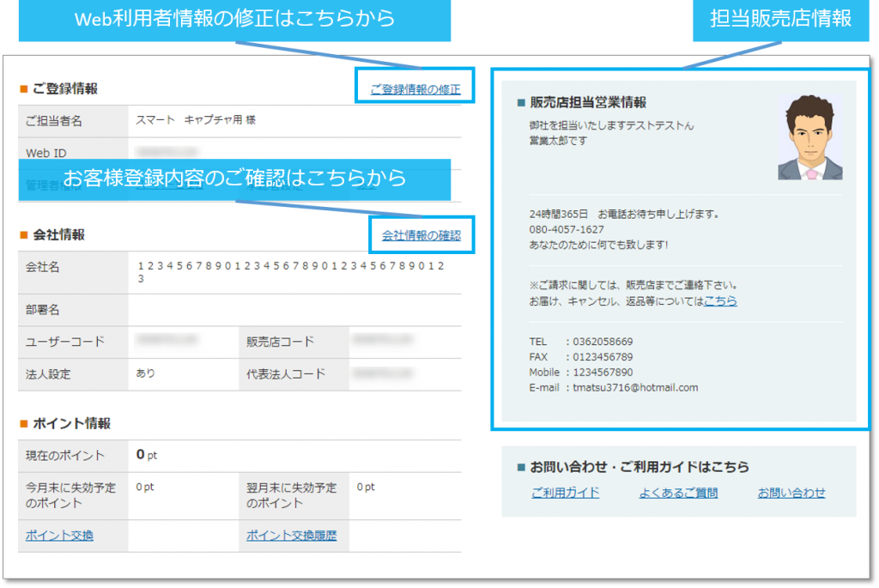Screen dimensions: 879x588
Task: Open the ご利用ガイド link
Action: tap(565, 493)
